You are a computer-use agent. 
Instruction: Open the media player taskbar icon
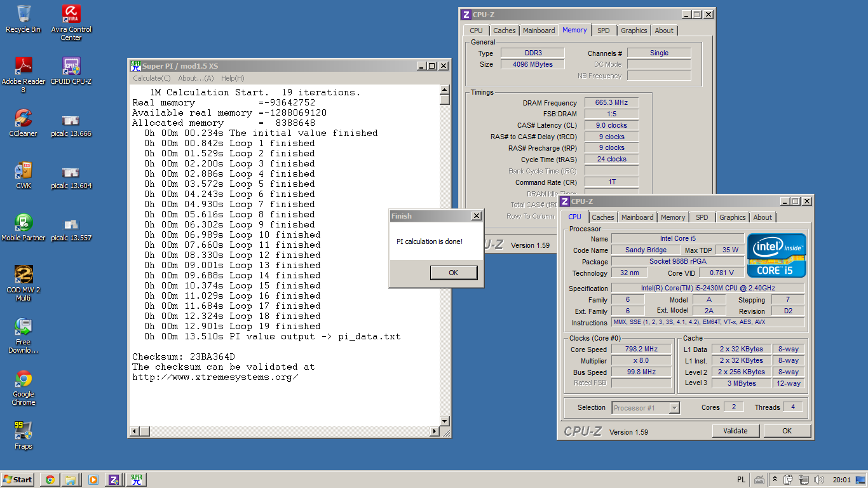[x=93, y=480]
